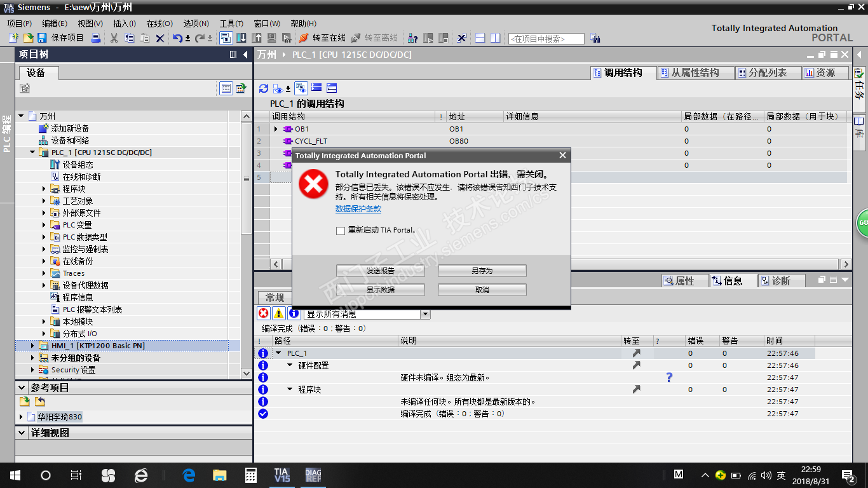
Task: Expand OB1 in the call structure table
Action: 276,129
